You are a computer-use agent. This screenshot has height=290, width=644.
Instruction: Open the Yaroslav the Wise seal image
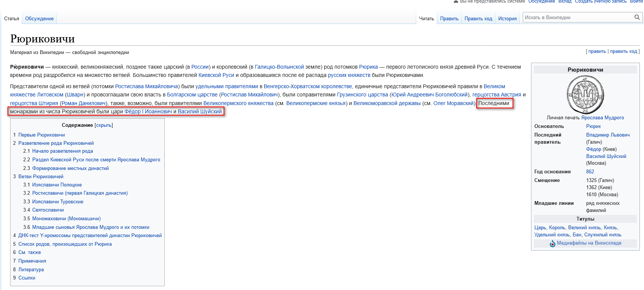pyautogui.click(x=585, y=95)
